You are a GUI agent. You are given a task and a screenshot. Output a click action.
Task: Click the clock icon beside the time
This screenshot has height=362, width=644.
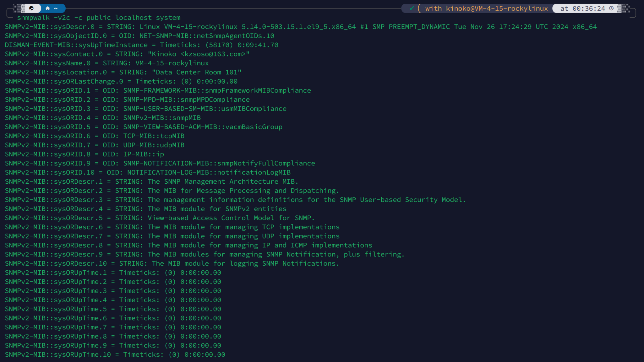pyautogui.click(x=611, y=8)
